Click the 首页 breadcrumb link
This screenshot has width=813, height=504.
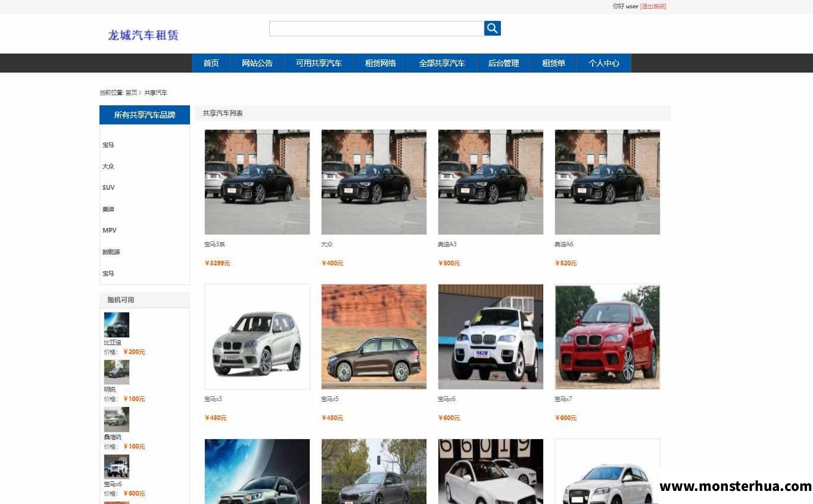(x=131, y=93)
